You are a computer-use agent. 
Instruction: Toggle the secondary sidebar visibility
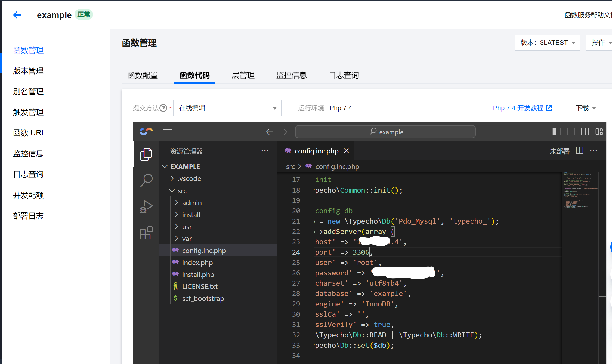pos(585,132)
